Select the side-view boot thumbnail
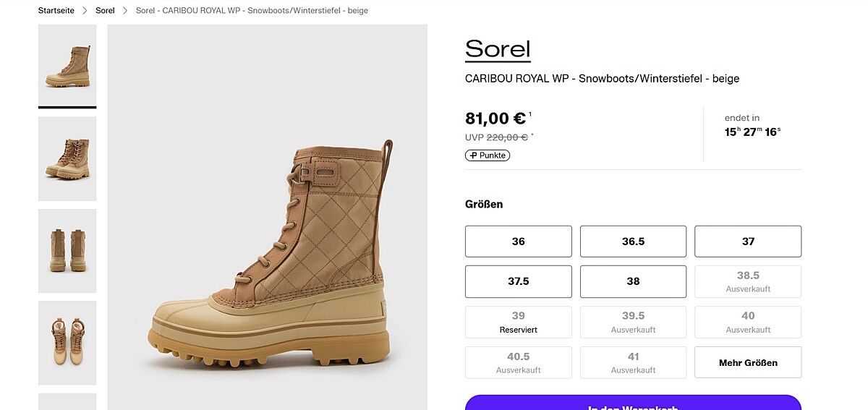This screenshot has height=410, width=868. coord(67,66)
